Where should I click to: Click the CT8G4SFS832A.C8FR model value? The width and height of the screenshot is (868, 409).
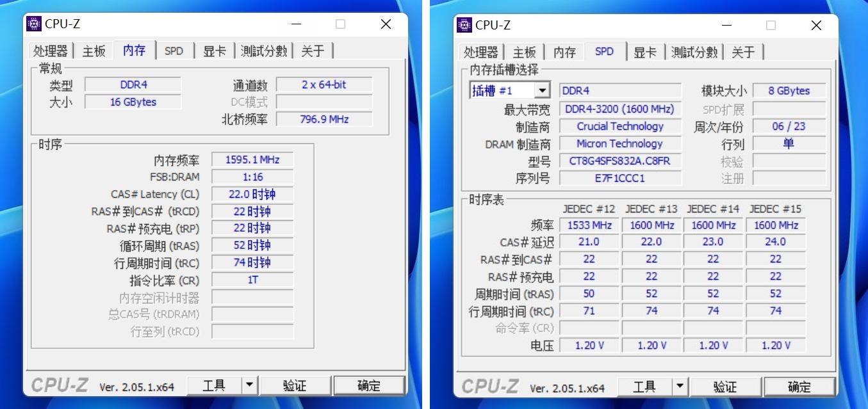619,161
